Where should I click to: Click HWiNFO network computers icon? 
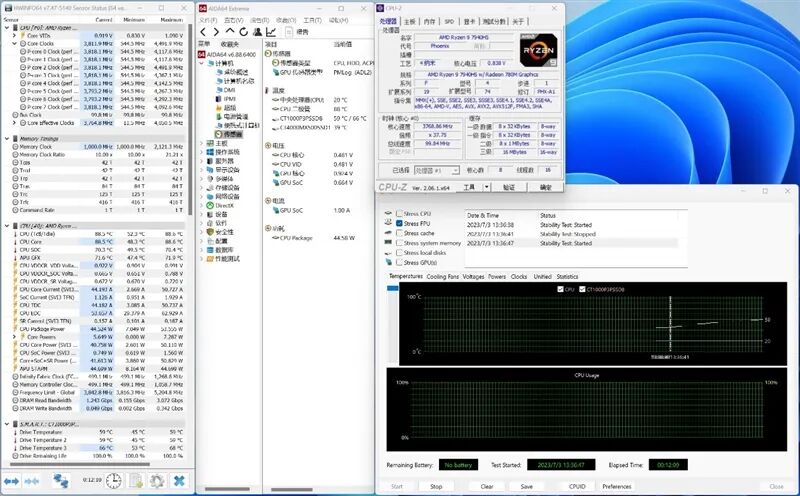click(61, 481)
